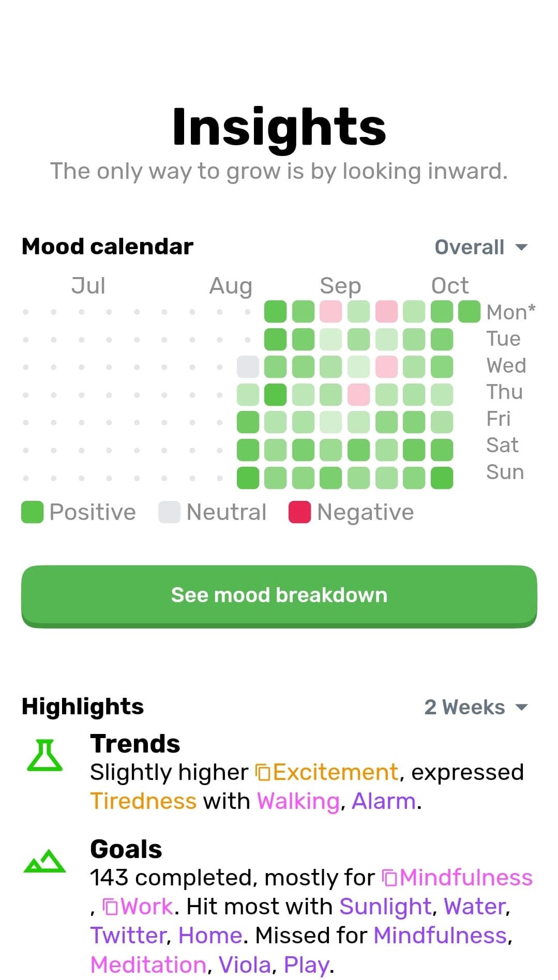Select the Neutral gray legend swatch
The width and height of the screenshot is (558, 980).
point(169,512)
